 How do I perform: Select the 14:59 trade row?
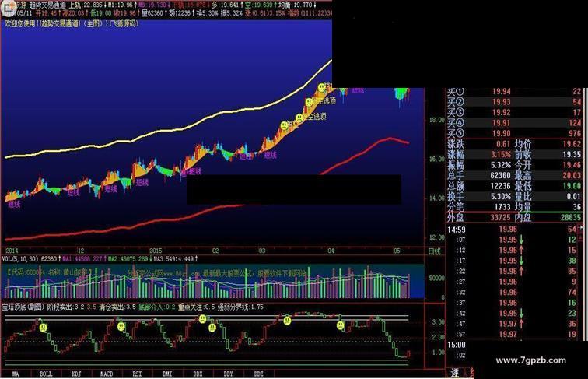[513, 230]
